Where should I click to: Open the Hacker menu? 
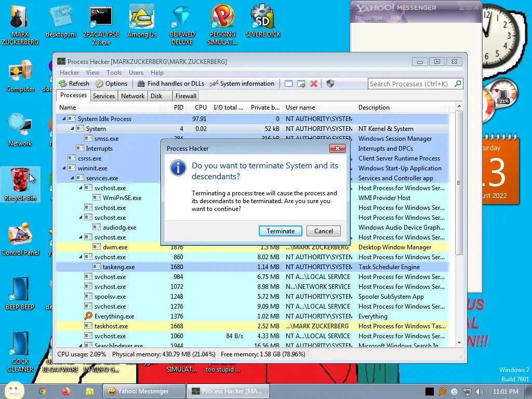[69, 73]
